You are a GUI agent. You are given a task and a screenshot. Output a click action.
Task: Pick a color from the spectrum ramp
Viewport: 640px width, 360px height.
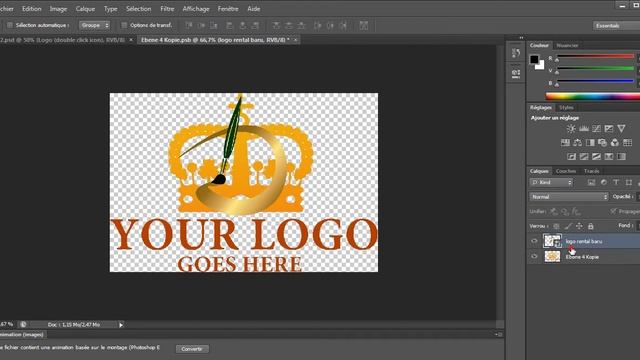593,96
